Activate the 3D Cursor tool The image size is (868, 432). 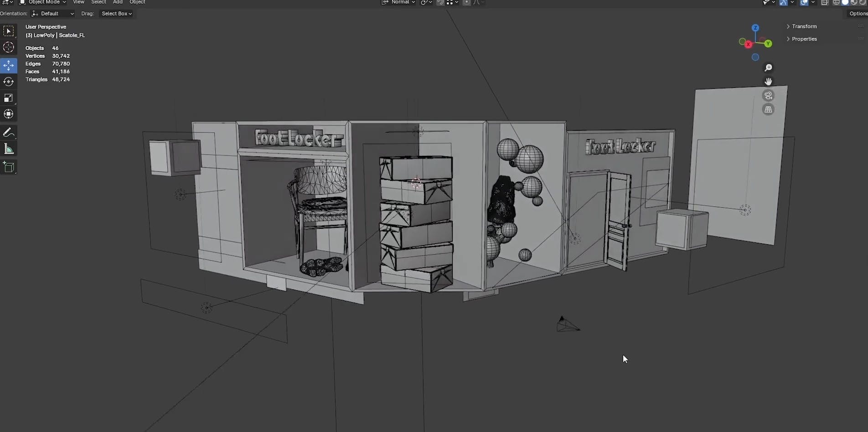[9, 47]
